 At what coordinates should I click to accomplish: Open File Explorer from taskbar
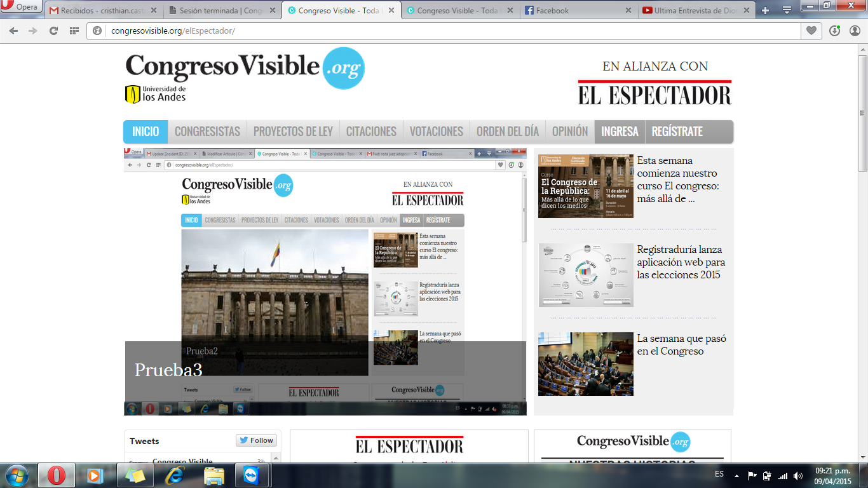tap(214, 475)
